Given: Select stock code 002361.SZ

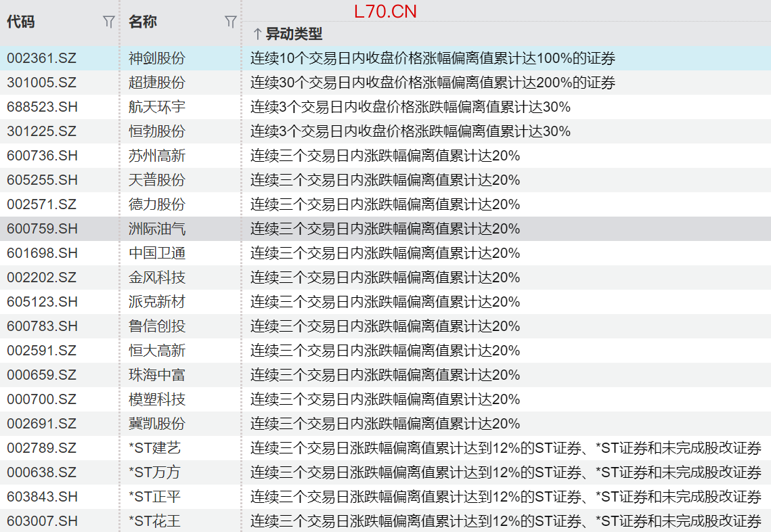Looking at the screenshot, I should click(x=42, y=58).
